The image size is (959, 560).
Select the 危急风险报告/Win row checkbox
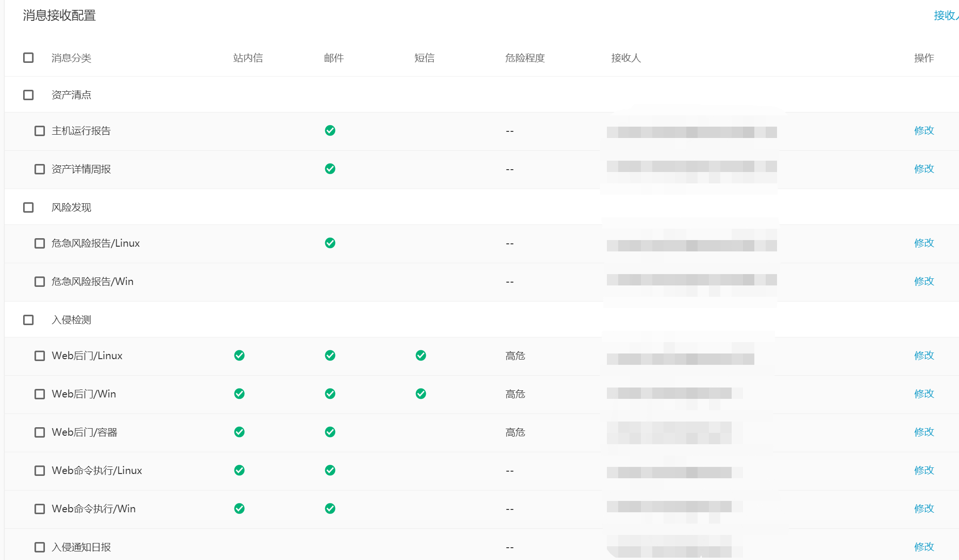click(x=40, y=282)
